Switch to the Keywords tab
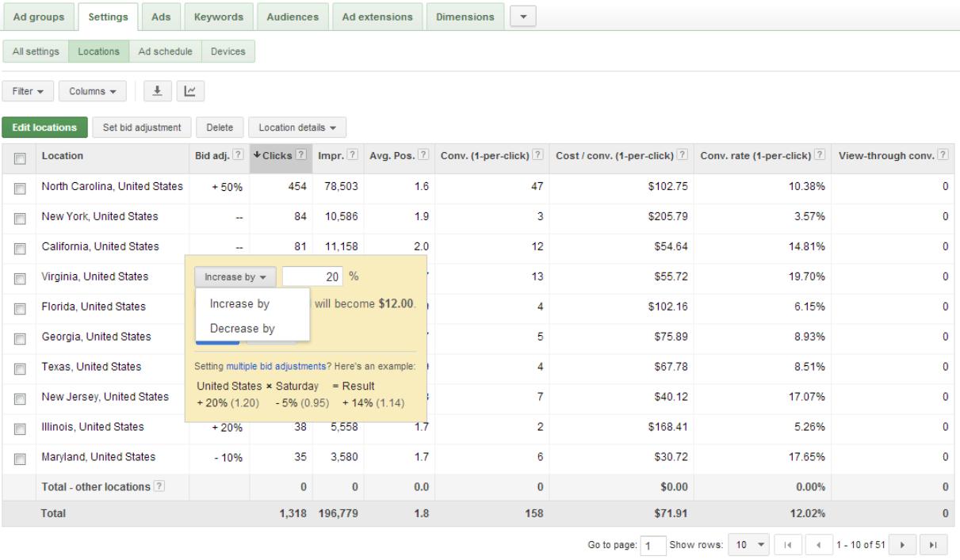The width and height of the screenshot is (960, 560). point(219,17)
